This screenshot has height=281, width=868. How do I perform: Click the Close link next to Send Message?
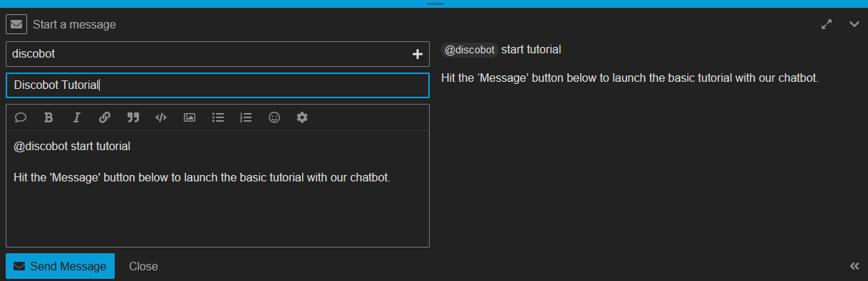tap(143, 266)
